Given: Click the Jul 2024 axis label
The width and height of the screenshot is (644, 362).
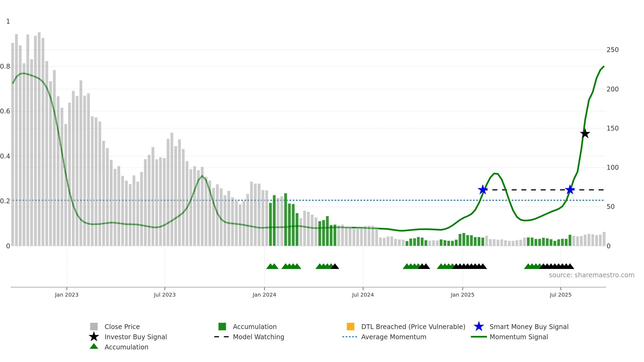Looking at the screenshot, I should (363, 295).
